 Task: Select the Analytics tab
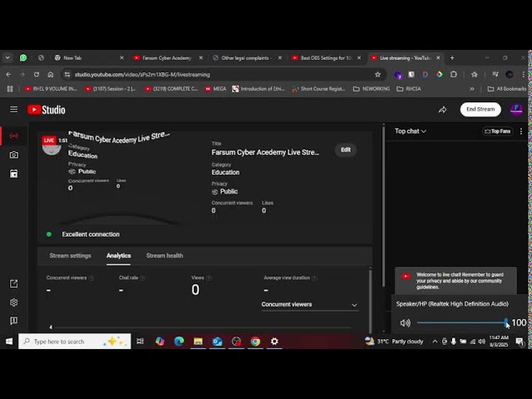click(x=118, y=255)
